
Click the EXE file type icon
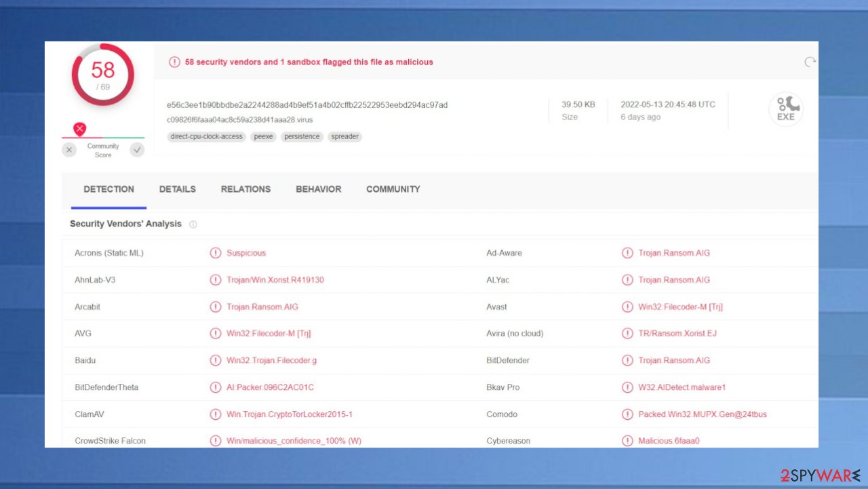coord(786,109)
